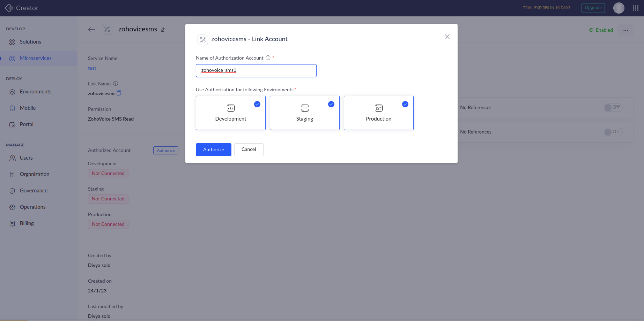Open the apps grid launcher icon

(x=636, y=8)
